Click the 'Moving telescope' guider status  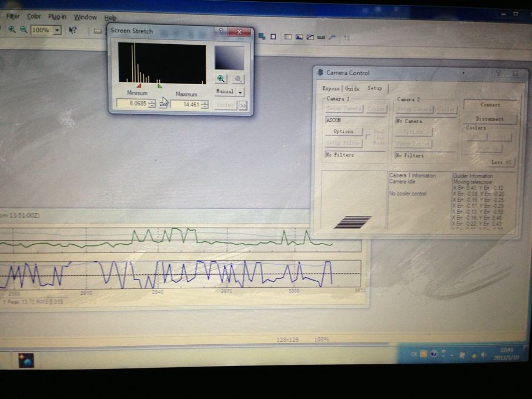(x=472, y=182)
